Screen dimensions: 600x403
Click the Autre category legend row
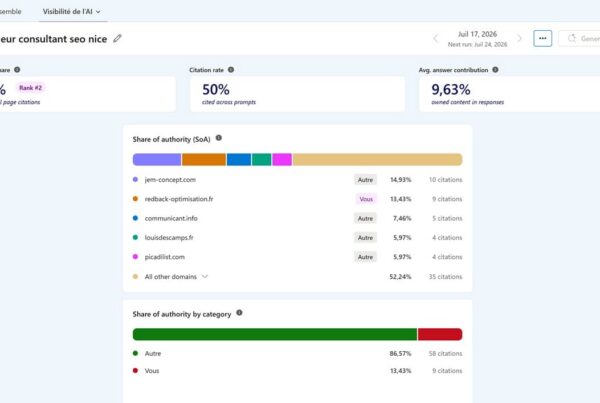pyautogui.click(x=297, y=353)
